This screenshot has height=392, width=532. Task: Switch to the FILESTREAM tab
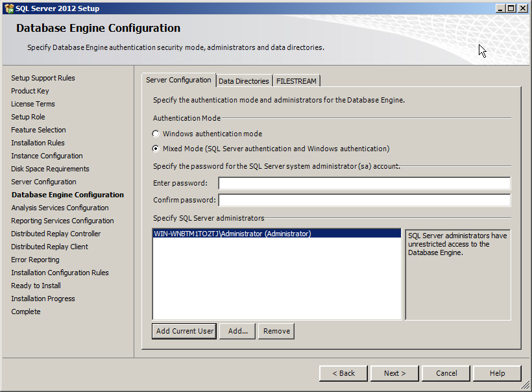click(296, 81)
